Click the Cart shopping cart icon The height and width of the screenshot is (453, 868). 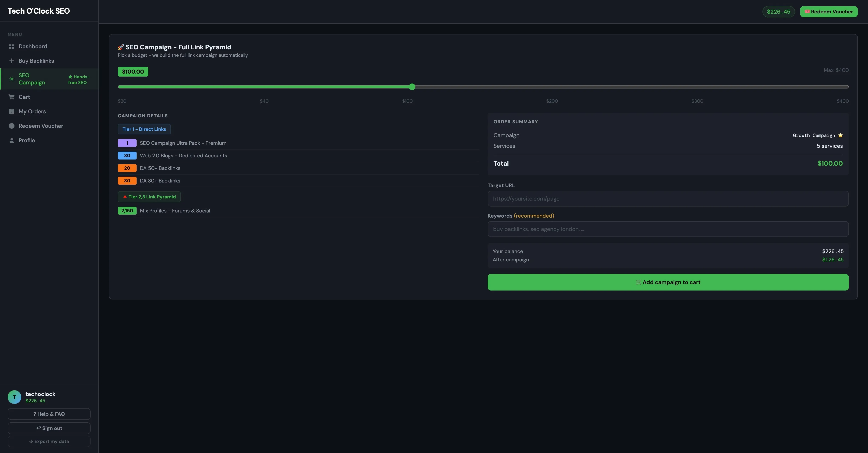pos(11,97)
